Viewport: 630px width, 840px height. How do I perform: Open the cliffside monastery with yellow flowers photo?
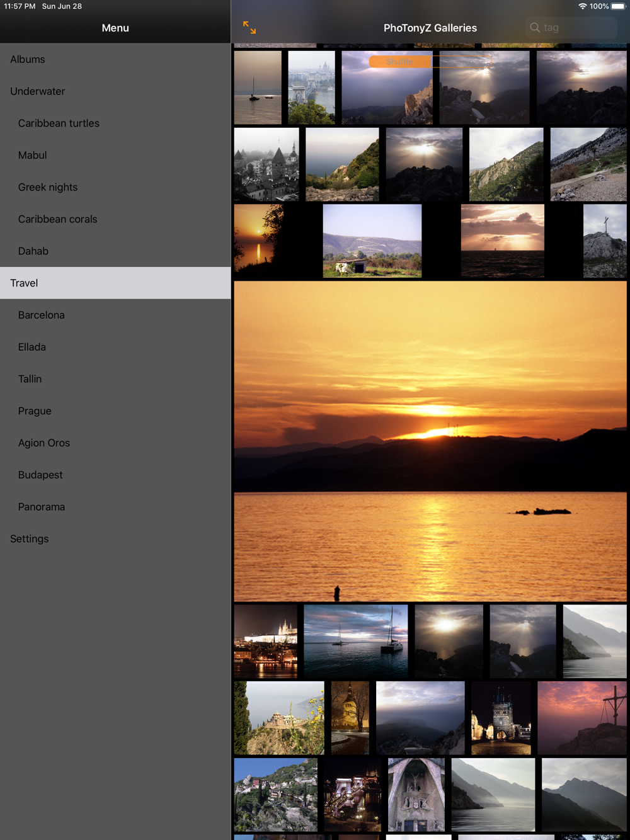pos(279,718)
